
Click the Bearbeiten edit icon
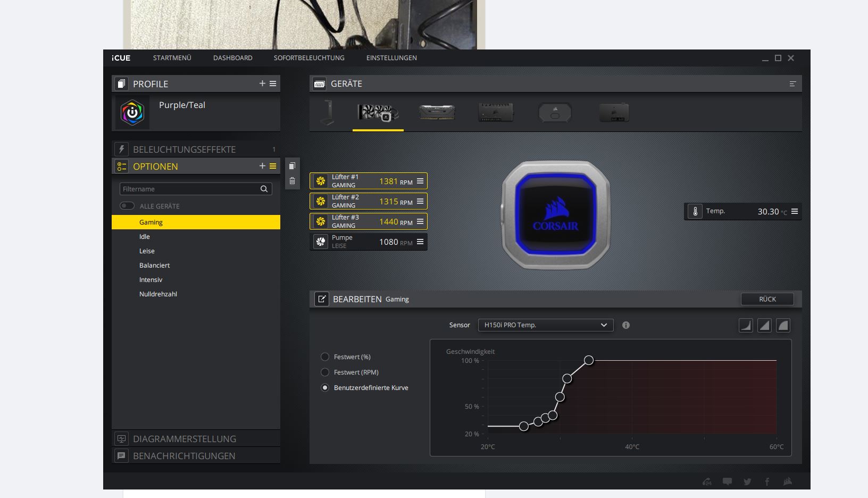[x=322, y=299]
